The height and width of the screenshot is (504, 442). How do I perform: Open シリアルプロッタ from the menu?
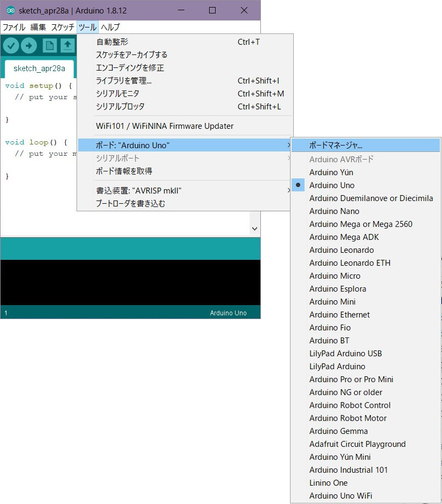point(184,106)
